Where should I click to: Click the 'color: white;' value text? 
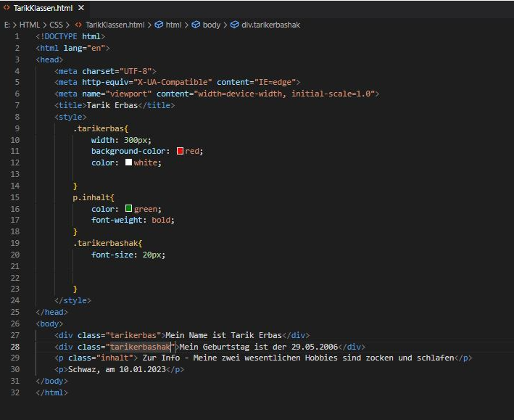point(145,162)
